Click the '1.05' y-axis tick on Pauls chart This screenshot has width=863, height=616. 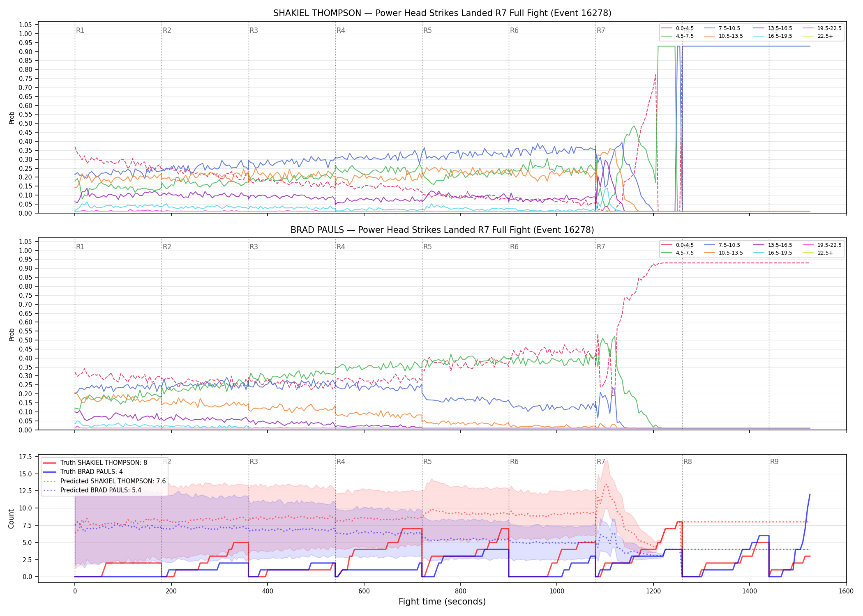pos(25,241)
